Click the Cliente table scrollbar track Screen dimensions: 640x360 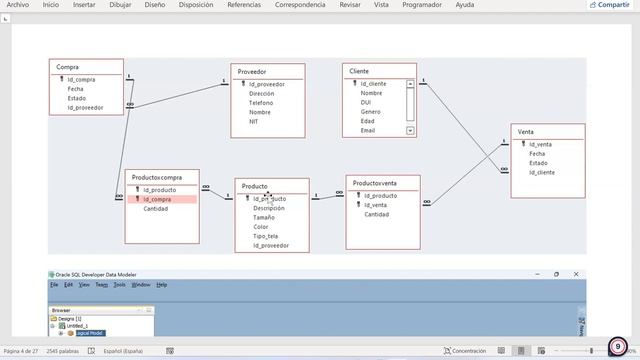pyautogui.click(x=410, y=104)
